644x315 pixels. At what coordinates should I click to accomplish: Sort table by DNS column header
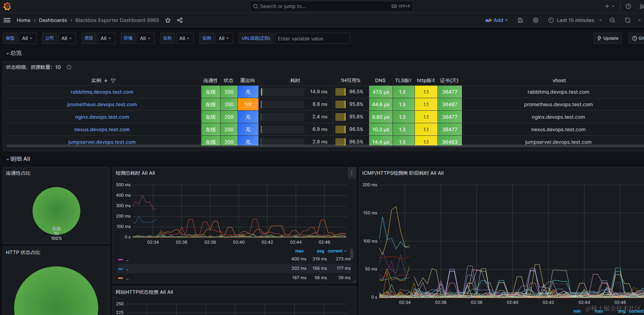click(380, 80)
